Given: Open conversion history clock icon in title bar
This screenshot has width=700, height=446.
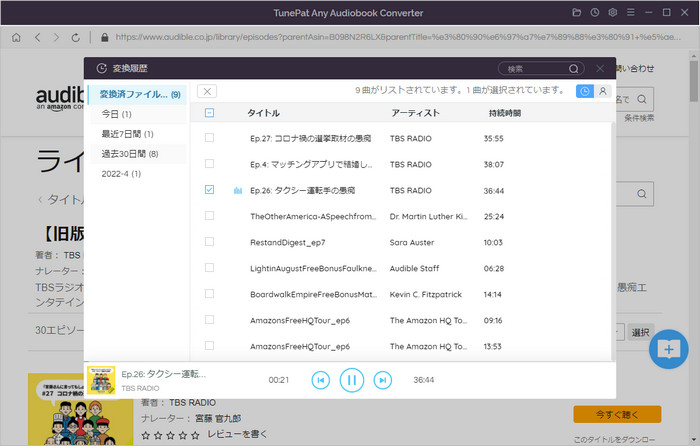Looking at the screenshot, I should [x=595, y=13].
